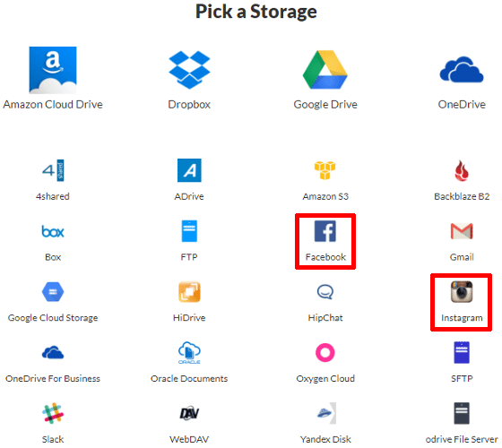Select the highlighted Facebook icon
Screen dimensions: 502x448
[325, 231]
